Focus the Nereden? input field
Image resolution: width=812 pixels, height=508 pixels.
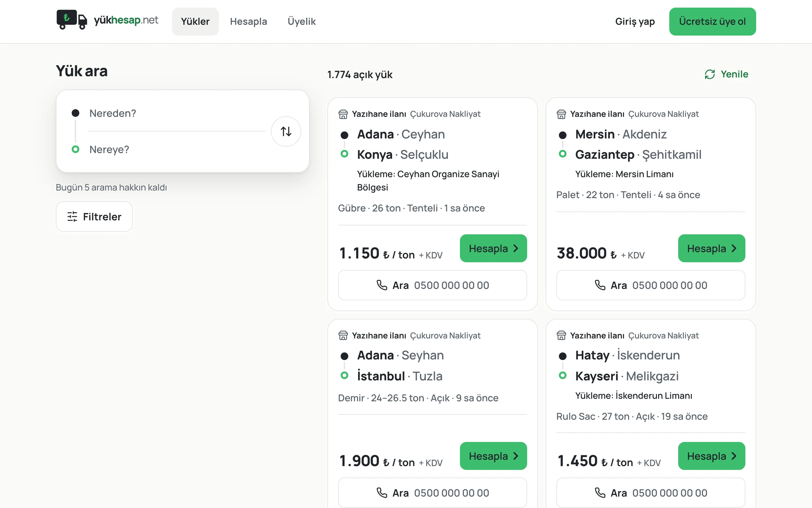177,113
